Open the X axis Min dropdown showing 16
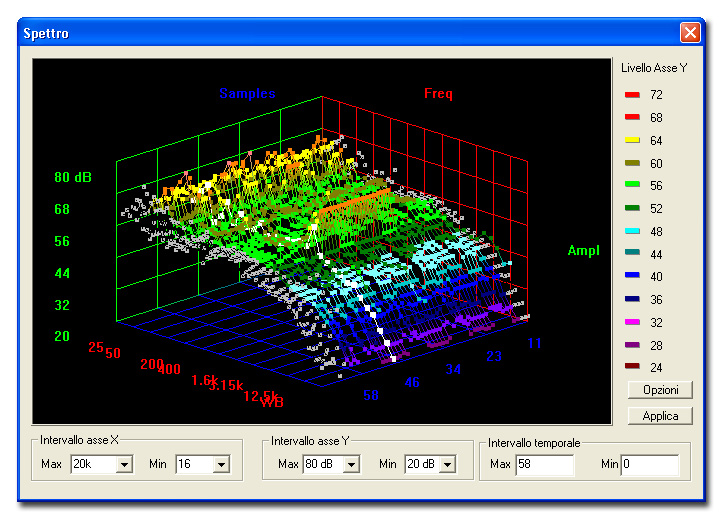 [221, 465]
